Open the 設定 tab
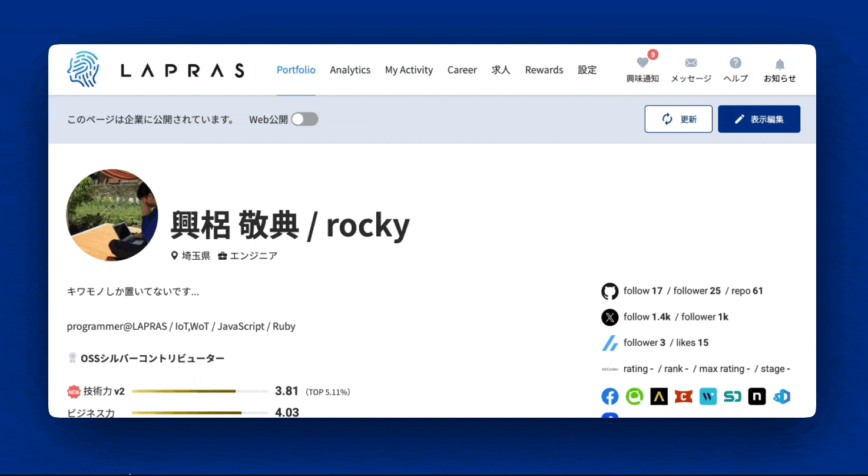Image resolution: width=868 pixels, height=476 pixels. [587, 70]
